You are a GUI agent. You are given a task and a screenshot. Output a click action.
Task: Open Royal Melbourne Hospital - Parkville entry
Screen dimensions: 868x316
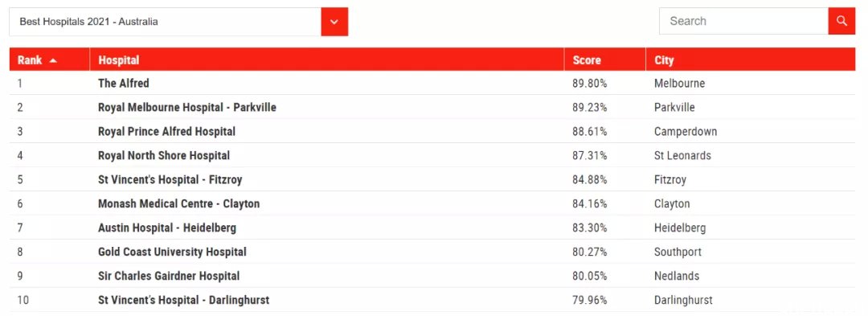(187, 108)
